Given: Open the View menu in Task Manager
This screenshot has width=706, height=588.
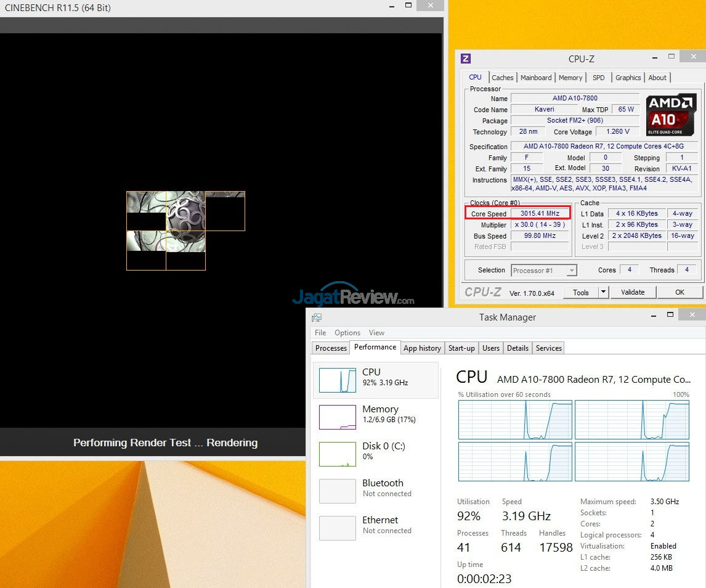Looking at the screenshot, I should pos(376,333).
